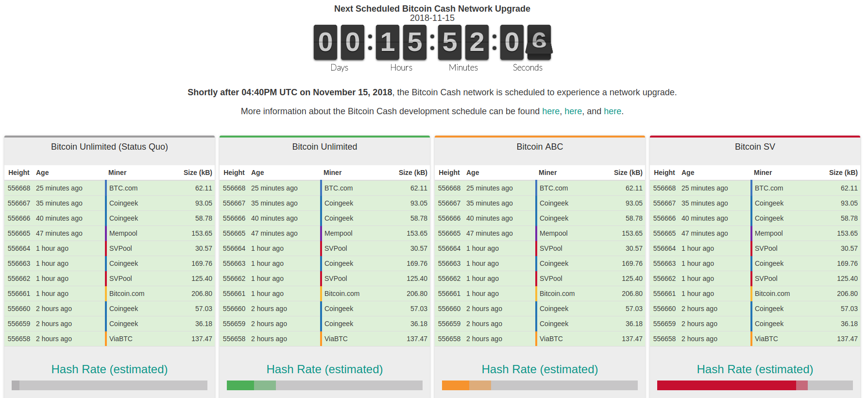Click the green Bitcoin Unlimited hash rate bar
Screen dimensions: 868x398
point(324,385)
